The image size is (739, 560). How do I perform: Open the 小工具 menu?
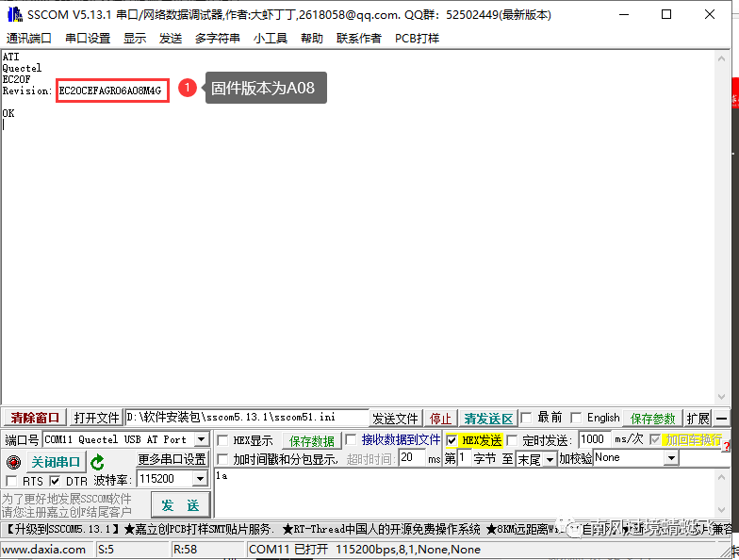[x=271, y=38]
